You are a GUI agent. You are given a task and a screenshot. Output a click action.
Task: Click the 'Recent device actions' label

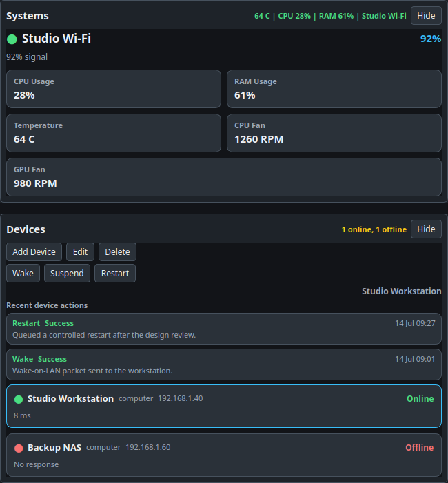(x=47, y=305)
